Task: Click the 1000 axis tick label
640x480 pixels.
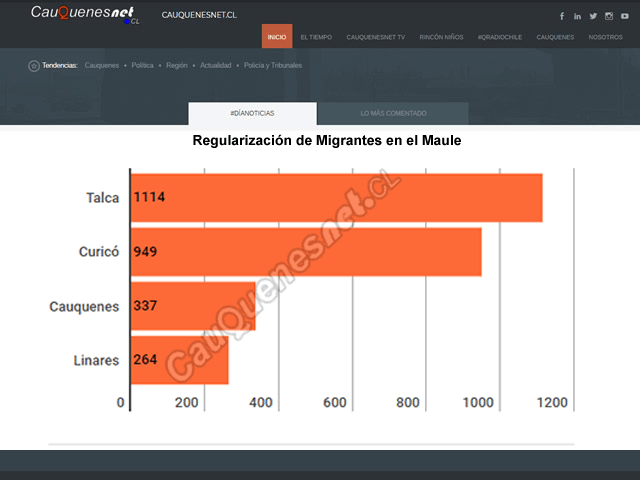Action: (x=478, y=403)
